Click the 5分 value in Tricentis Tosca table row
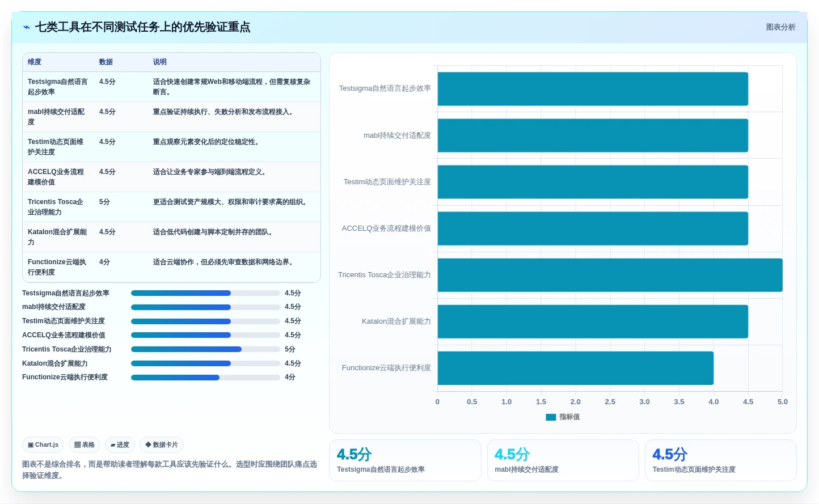 point(104,202)
